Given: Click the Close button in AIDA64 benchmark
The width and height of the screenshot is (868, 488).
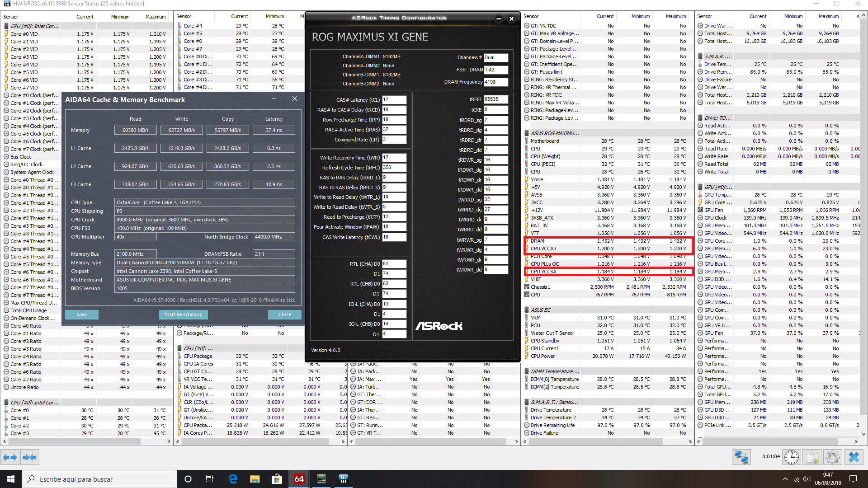Looking at the screenshot, I should pyautogui.click(x=284, y=314).
